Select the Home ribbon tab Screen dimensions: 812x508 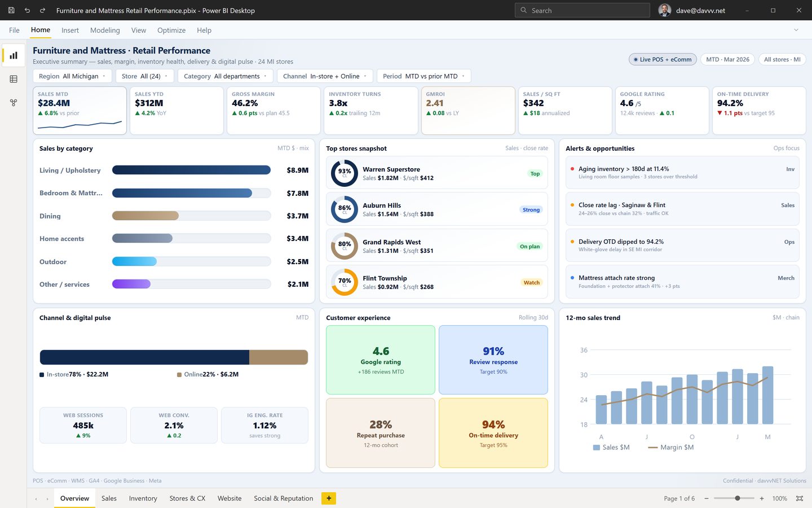click(x=41, y=30)
